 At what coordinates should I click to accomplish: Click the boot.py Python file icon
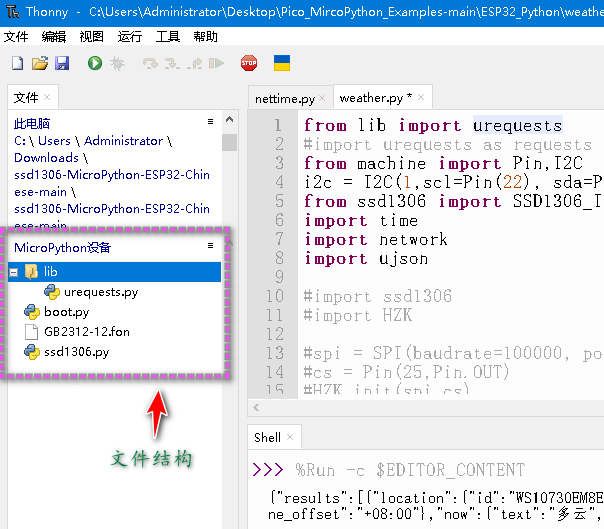(32, 312)
